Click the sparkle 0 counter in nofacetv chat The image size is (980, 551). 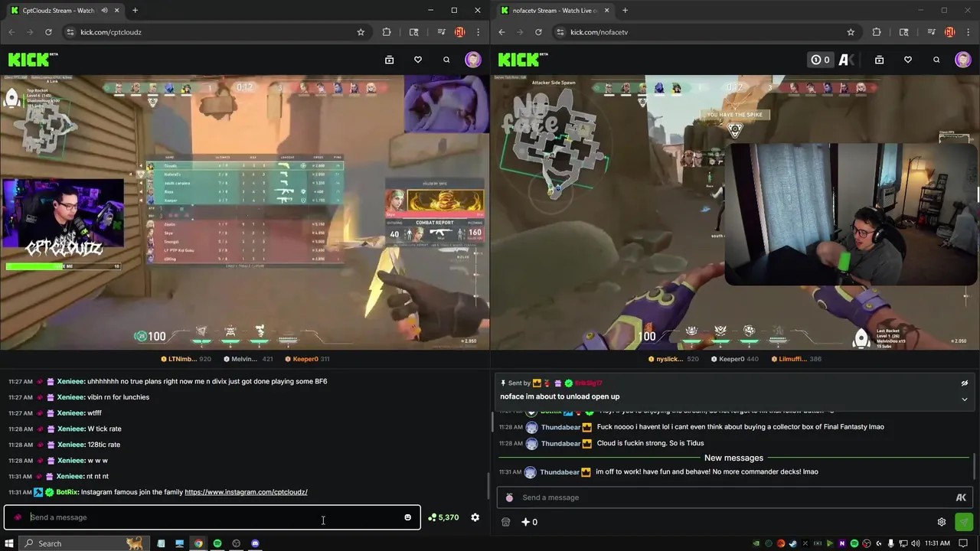click(530, 522)
